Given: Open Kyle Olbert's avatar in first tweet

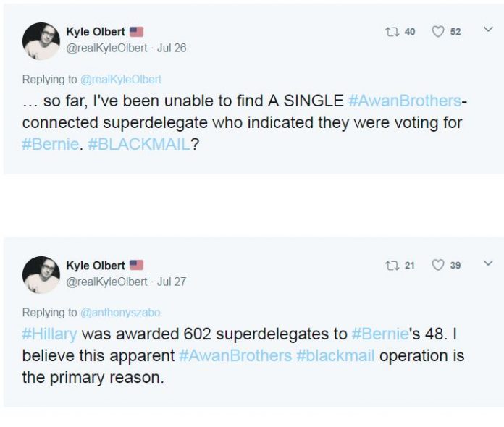Looking at the screenshot, I should [x=41, y=41].
